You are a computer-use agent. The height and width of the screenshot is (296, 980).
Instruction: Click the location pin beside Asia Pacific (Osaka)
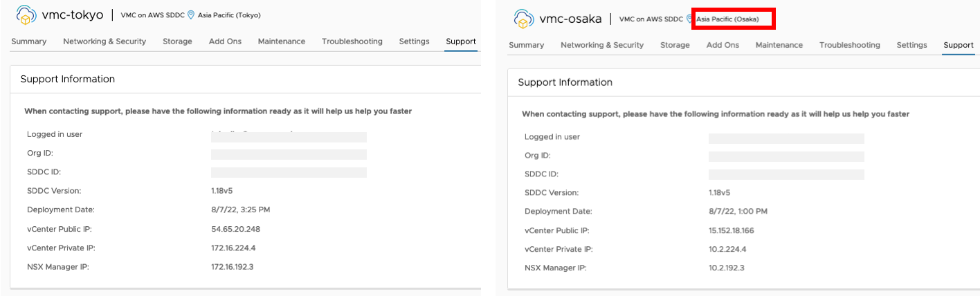pyautogui.click(x=689, y=19)
